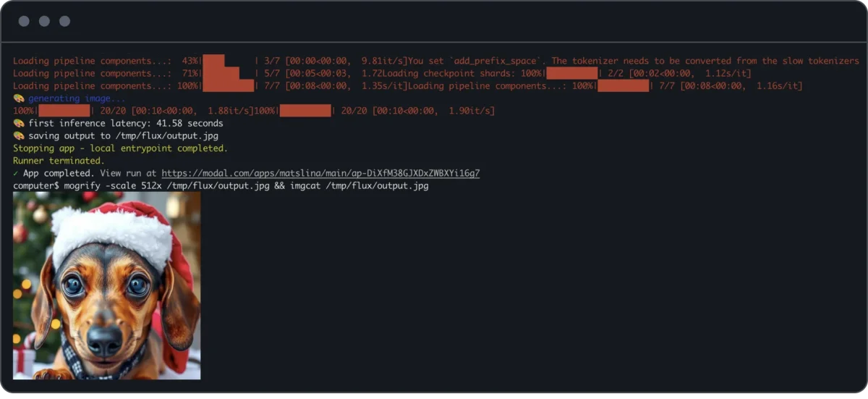Viewport: 868px width, 399px height.
Task: Click the 'imgcat /tmp/flux/output.jpg' command text
Action: (x=359, y=186)
